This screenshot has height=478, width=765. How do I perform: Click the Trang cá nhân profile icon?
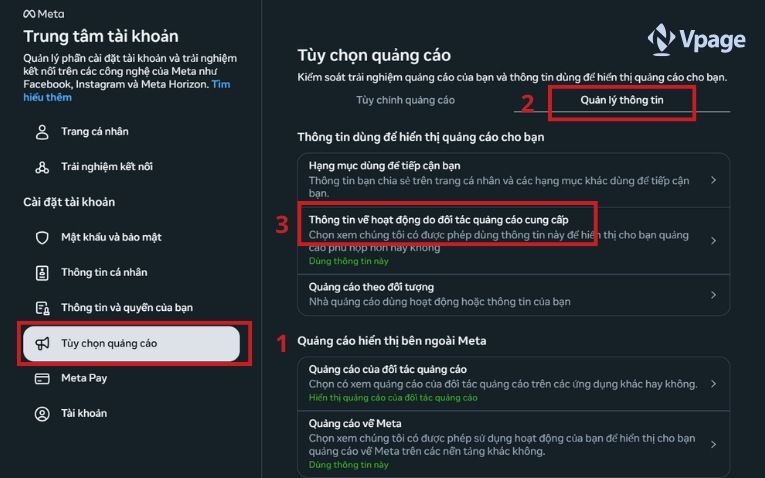click(x=42, y=132)
